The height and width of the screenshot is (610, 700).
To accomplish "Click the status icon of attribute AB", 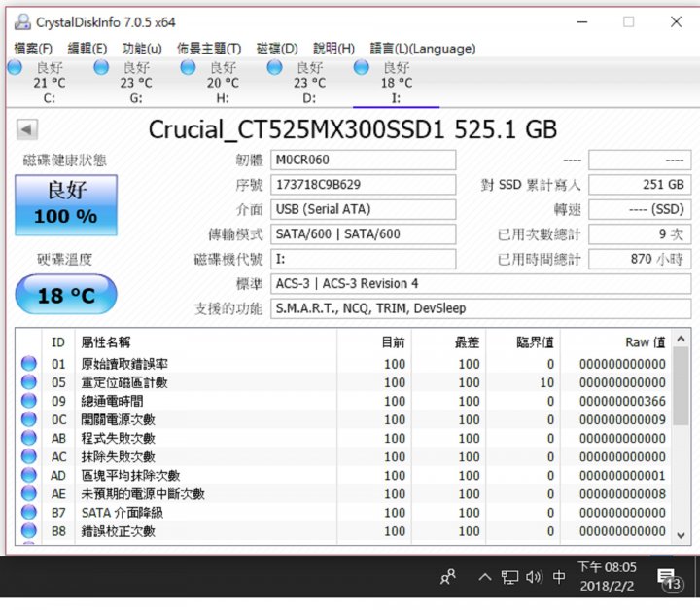I will (29, 438).
